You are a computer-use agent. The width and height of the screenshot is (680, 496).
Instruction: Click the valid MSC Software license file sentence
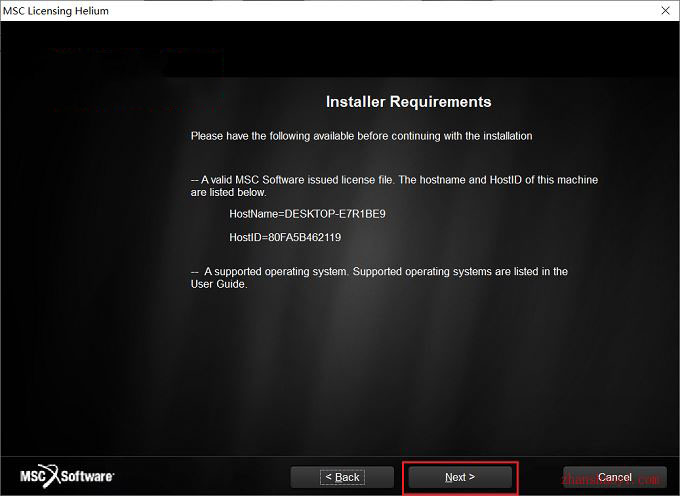[x=394, y=186]
